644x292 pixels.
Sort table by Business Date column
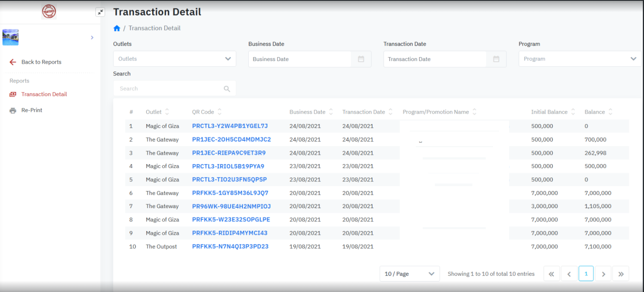pos(331,112)
